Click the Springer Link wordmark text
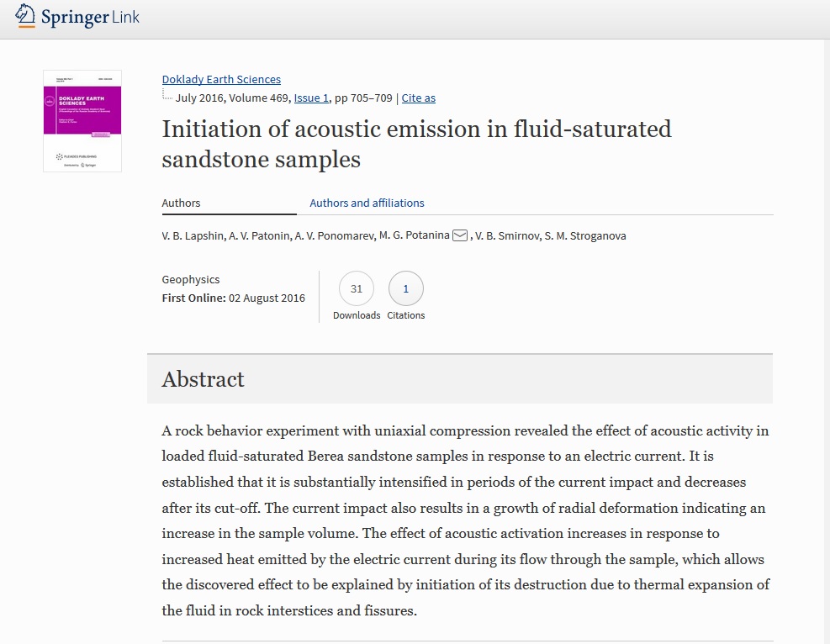The height and width of the screenshot is (644, 830). [x=90, y=18]
